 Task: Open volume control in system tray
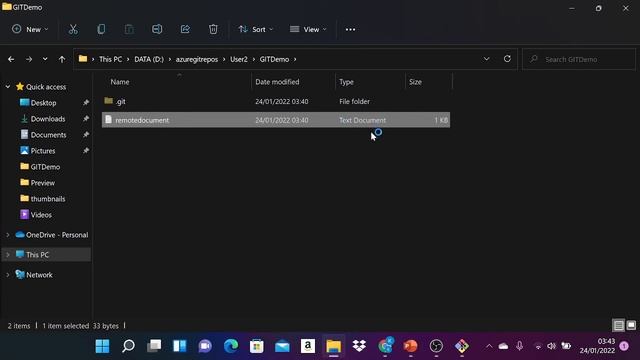pyautogui.click(x=551, y=346)
